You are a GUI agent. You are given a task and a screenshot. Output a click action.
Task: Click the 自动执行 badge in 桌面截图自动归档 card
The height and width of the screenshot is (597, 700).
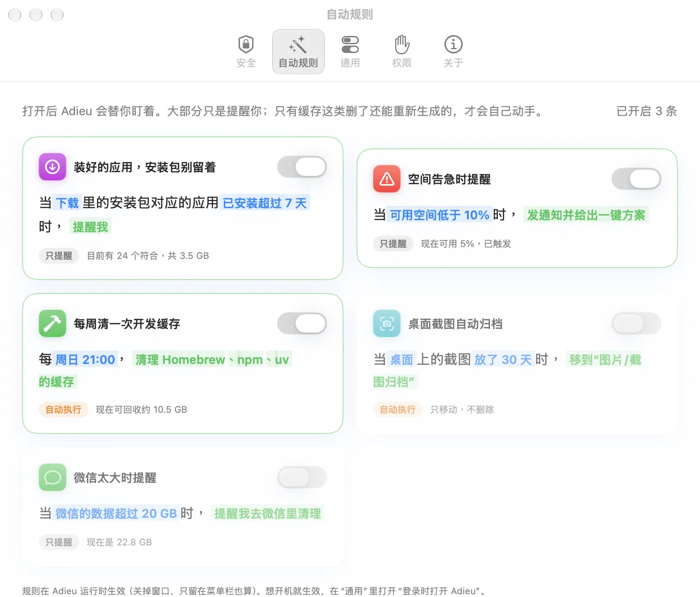[398, 410]
